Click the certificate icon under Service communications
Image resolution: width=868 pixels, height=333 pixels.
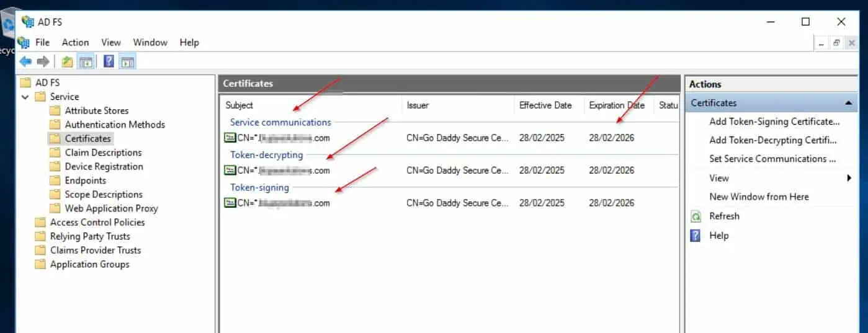230,138
